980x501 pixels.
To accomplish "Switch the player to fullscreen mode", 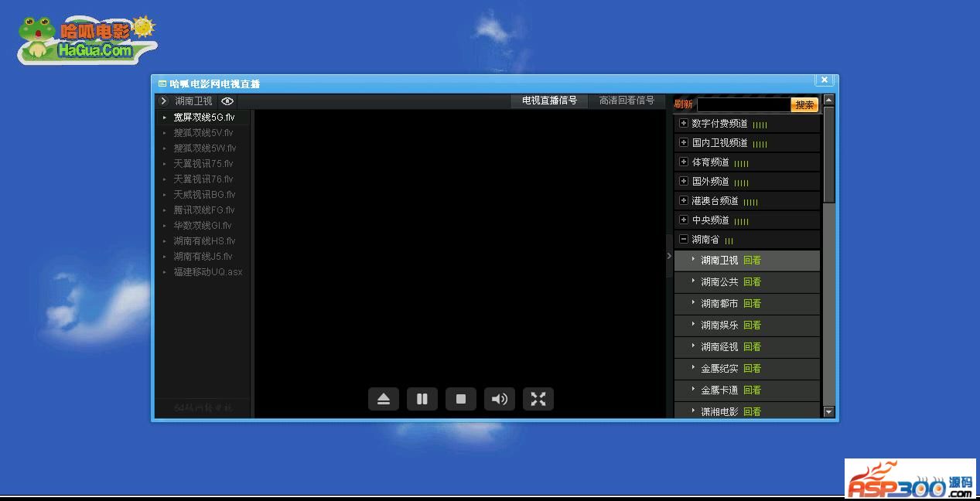I will click(x=538, y=399).
